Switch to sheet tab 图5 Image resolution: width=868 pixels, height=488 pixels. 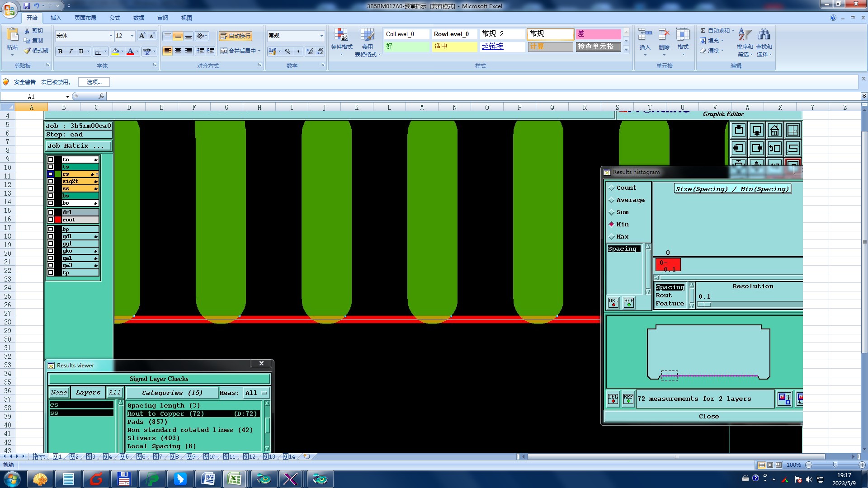tap(124, 457)
